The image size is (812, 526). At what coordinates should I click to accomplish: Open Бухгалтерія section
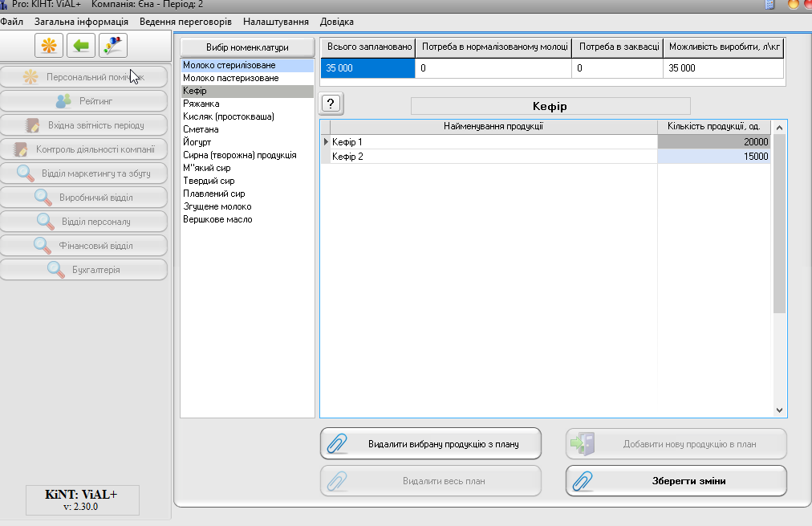click(x=84, y=270)
